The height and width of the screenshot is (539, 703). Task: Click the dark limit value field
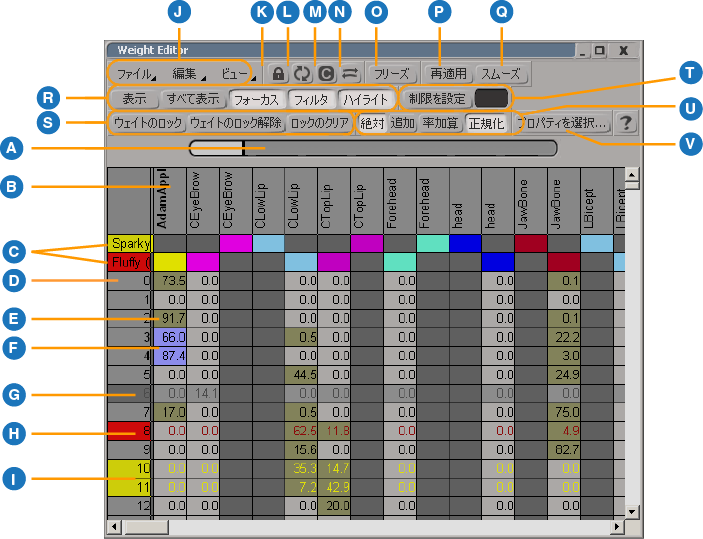(x=491, y=98)
